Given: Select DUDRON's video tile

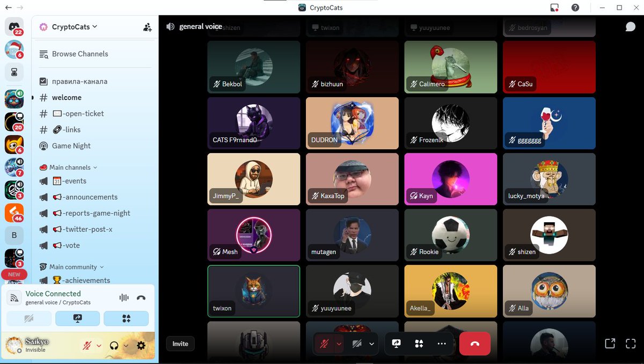Looking at the screenshot, I should [352, 123].
